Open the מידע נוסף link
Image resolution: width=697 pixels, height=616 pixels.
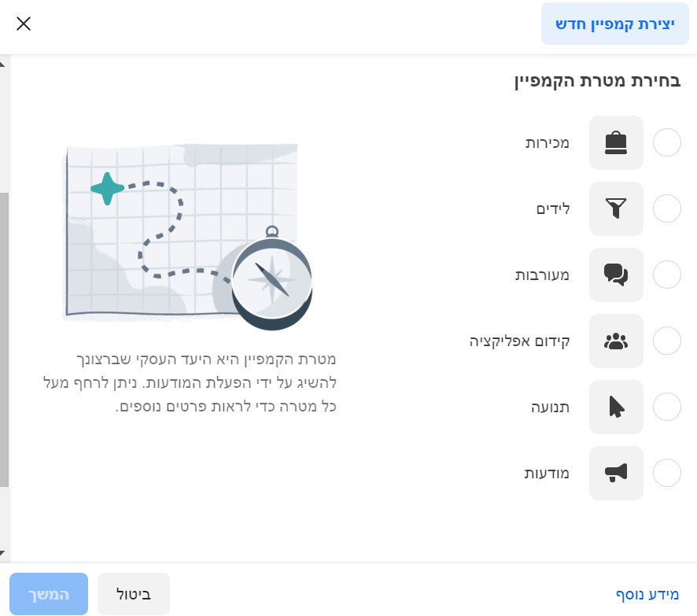click(x=647, y=594)
